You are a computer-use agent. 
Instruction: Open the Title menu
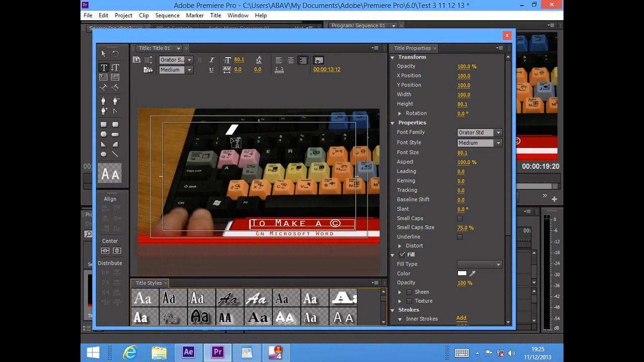215,16
